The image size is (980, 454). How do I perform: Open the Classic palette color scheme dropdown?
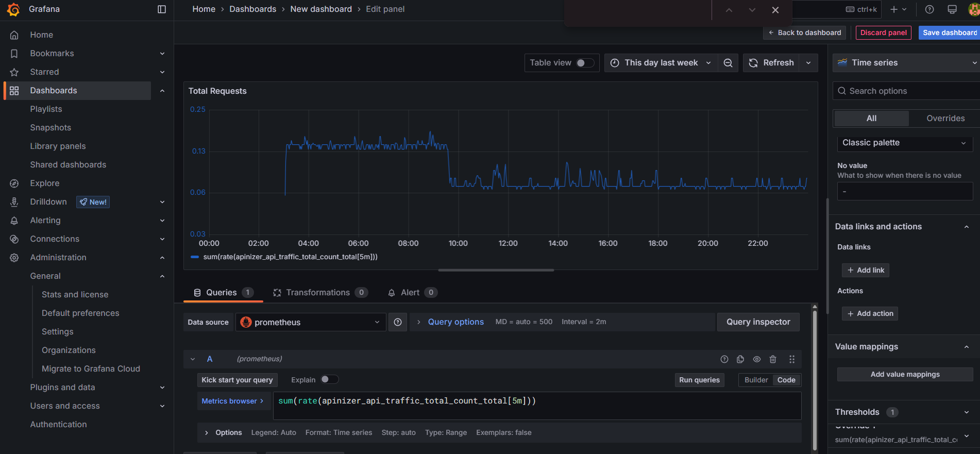[905, 143]
